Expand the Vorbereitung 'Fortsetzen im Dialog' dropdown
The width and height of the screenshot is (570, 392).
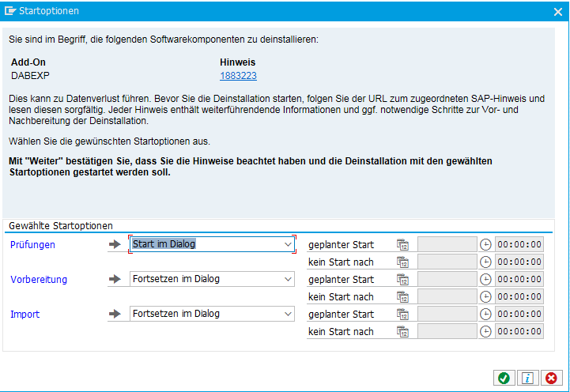288,279
